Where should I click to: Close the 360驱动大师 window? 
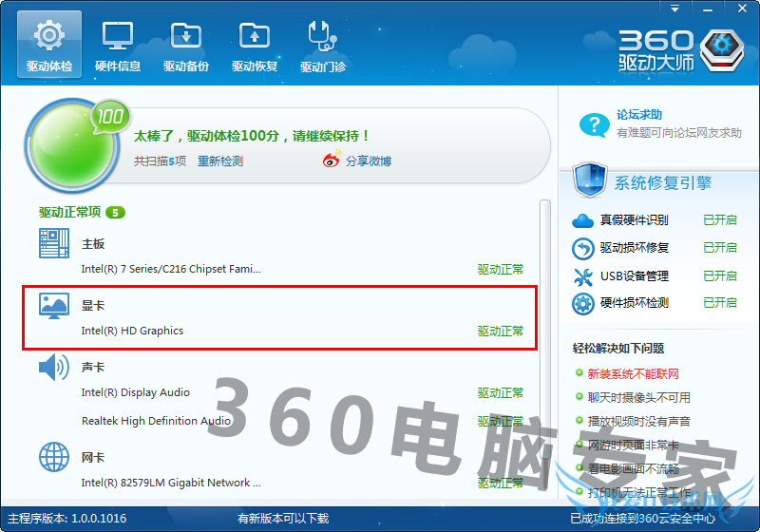tap(742, 9)
